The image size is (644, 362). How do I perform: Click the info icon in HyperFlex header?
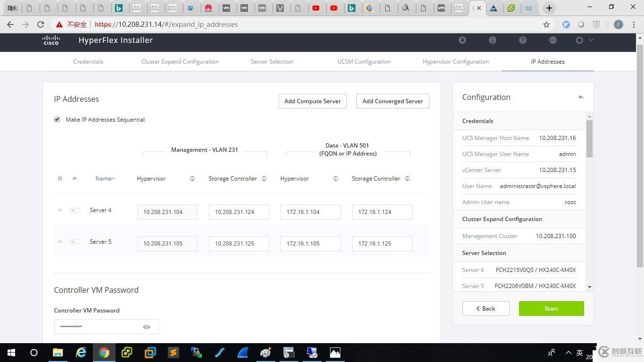[493, 40]
